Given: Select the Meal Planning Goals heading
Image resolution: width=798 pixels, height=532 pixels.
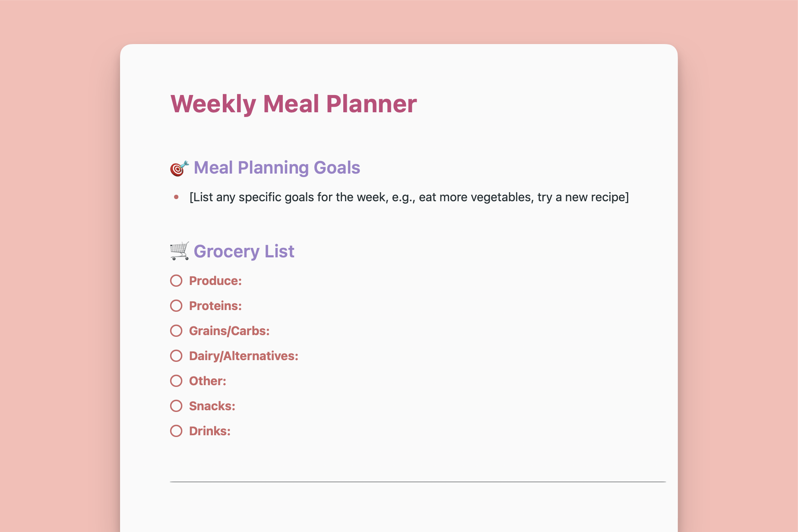Looking at the screenshot, I should point(277,168).
